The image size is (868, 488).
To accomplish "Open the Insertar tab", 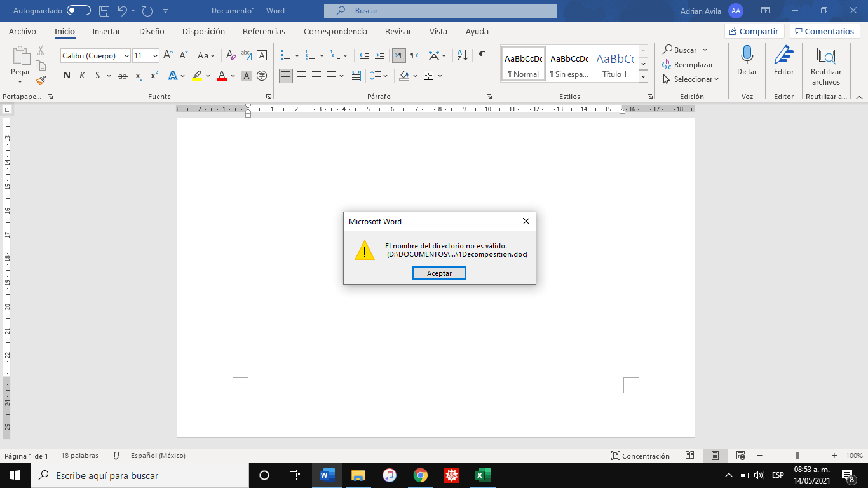I will pyautogui.click(x=106, y=32).
